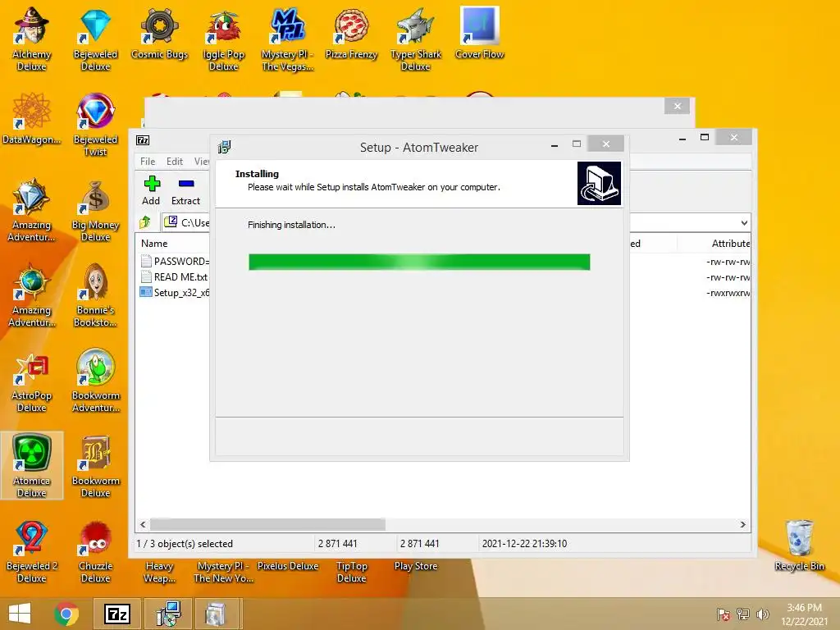Viewport: 840px width, 630px height.
Task: Open Alchemy Deluxe desktop shortcut
Action: tap(32, 39)
